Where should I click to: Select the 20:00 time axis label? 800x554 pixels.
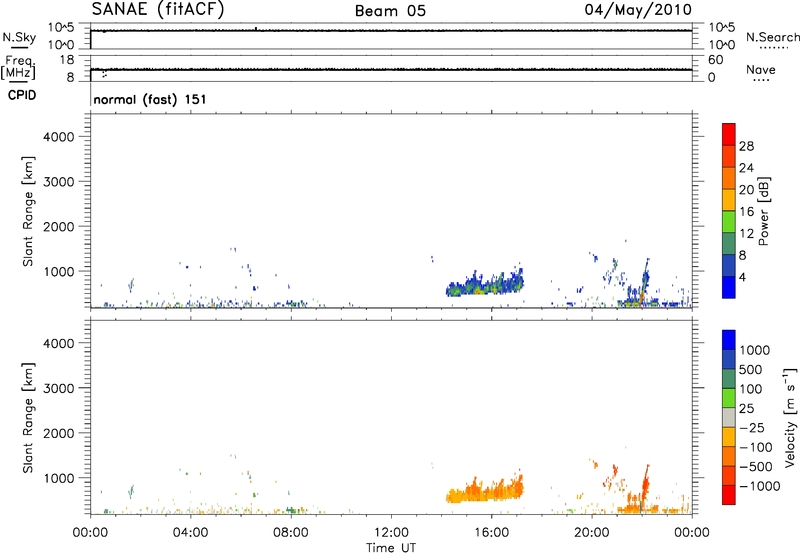pos(592,533)
